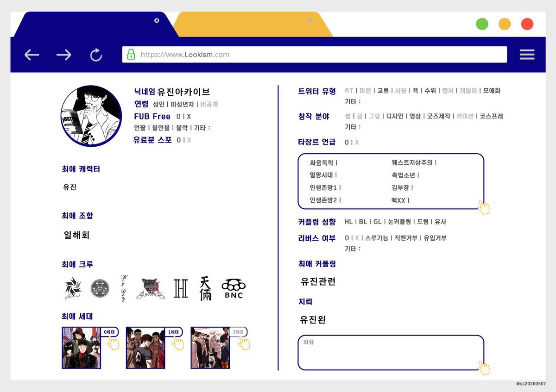The width and height of the screenshot is (556, 392).
Task: Toggle 수위 under 트위터 유형
Action: click(430, 91)
